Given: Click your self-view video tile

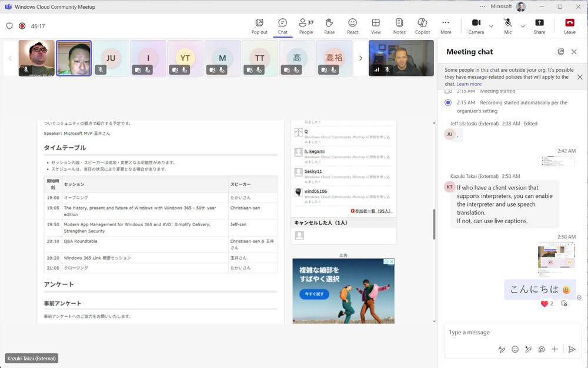Looking at the screenshot, I should [x=401, y=58].
